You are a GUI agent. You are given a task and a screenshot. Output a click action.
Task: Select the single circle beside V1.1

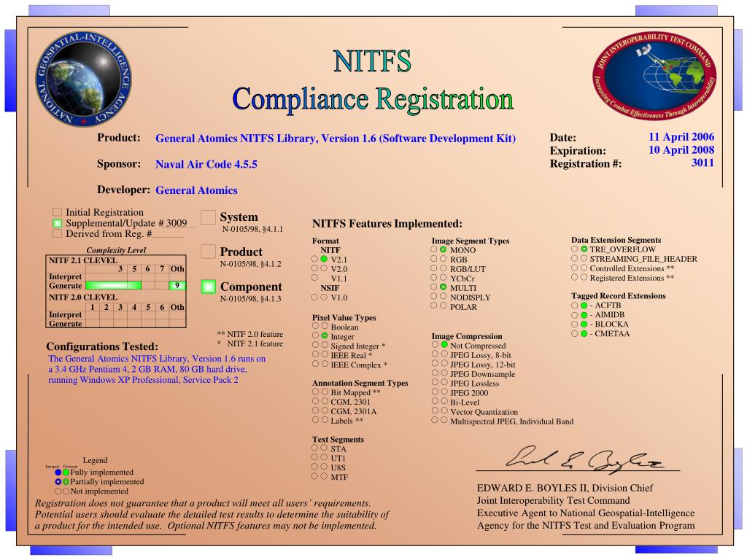coord(314,278)
